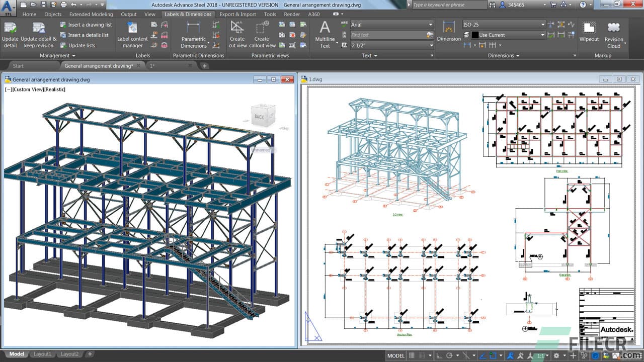Click the Dimension tool
Viewport: 644px width, 362px height.
[x=448, y=31]
